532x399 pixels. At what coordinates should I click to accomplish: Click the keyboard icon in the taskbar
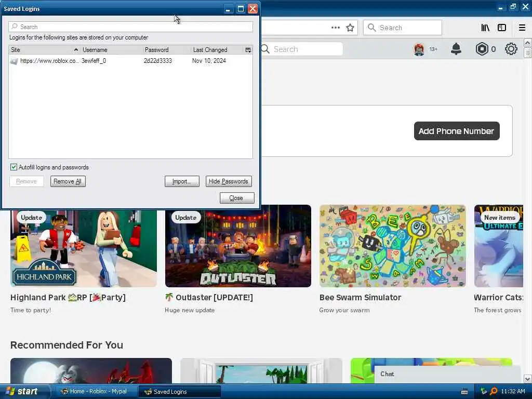pyautogui.click(x=464, y=392)
